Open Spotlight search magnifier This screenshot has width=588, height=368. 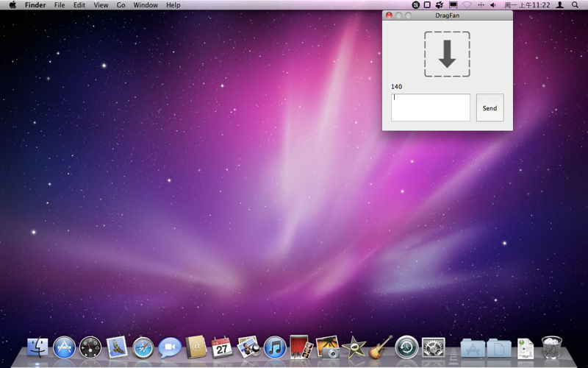pyautogui.click(x=575, y=5)
